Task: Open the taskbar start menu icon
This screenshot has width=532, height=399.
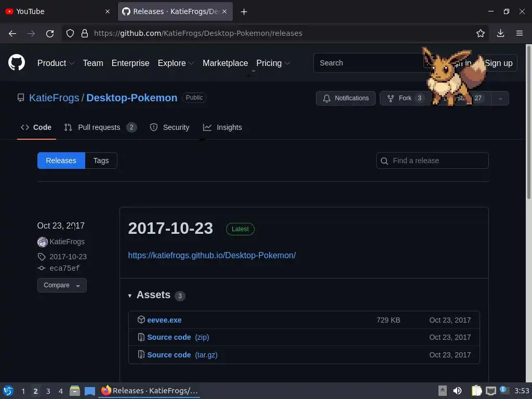Action: (8, 391)
